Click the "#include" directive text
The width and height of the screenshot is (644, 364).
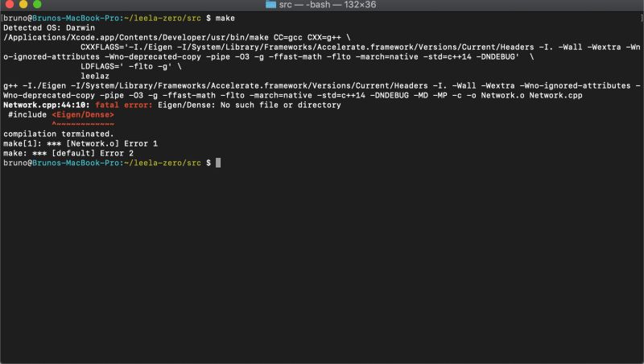point(27,114)
